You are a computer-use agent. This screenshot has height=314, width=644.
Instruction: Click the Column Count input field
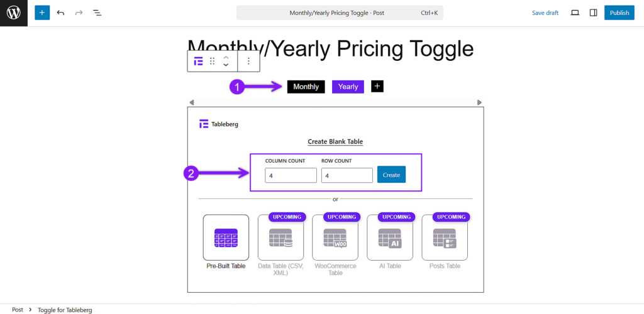click(291, 175)
